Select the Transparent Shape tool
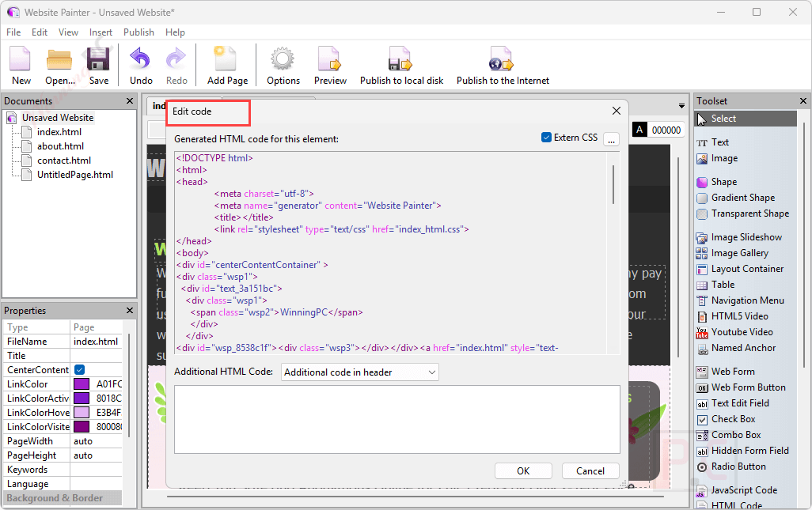The height and width of the screenshot is (510, 812). [743, 213]
